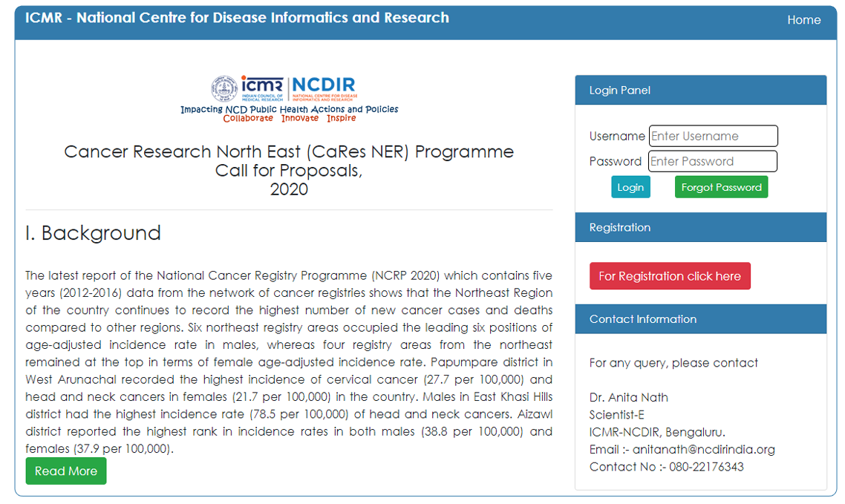Click the NCDIR logo

(322, 91)
